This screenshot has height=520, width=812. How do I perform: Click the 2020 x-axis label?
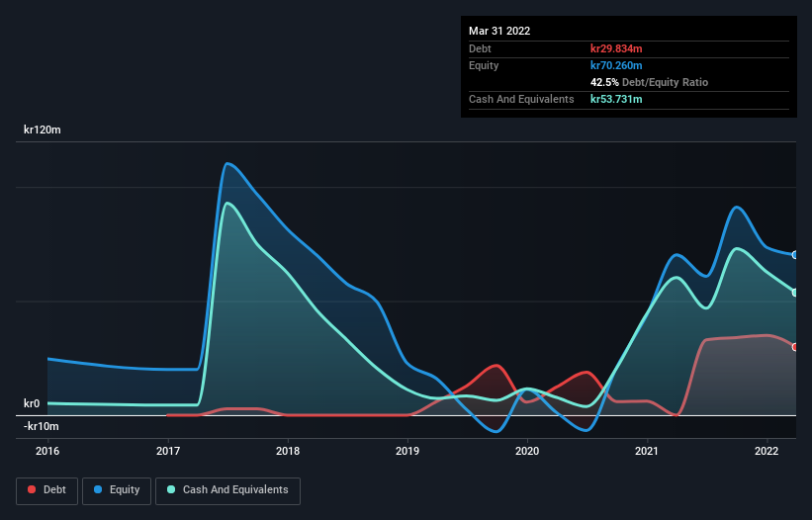tap(527, 451)
